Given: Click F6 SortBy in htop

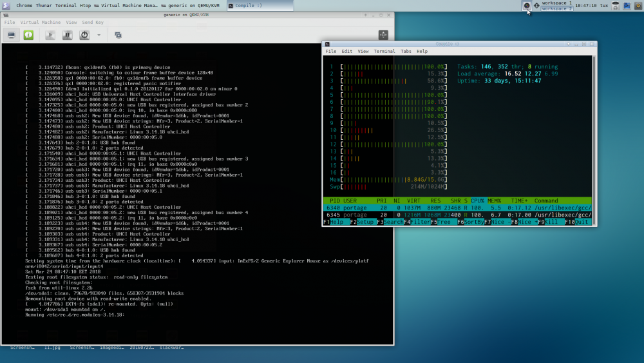Looking at the screenshot, I should (471, 222).
